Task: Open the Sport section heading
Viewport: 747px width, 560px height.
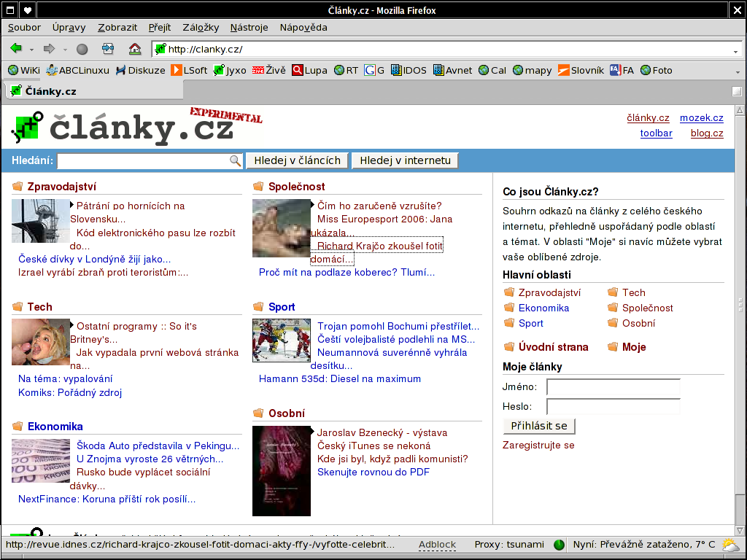Action: pyautogui.click(x=282, y=307)
